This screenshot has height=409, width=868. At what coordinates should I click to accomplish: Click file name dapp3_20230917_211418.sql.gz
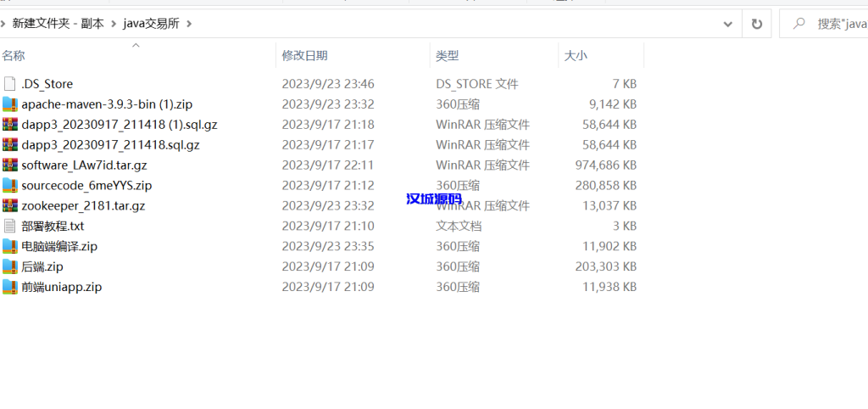click(110, 144)
